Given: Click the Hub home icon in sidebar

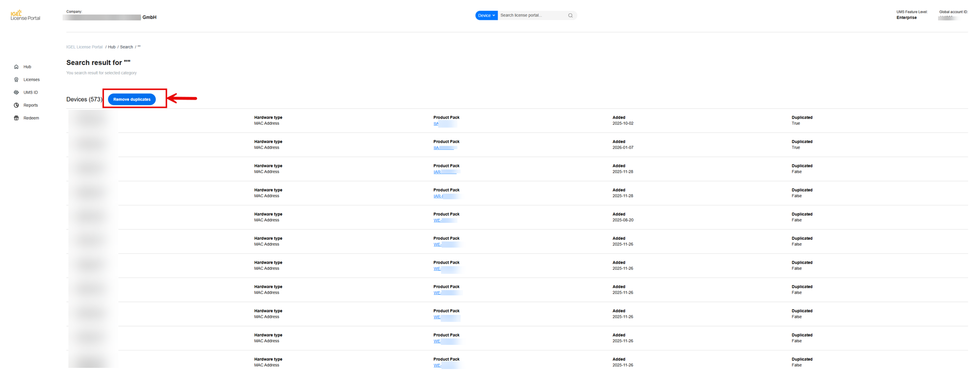Looking at the screenshot, I should click(16, 67).
